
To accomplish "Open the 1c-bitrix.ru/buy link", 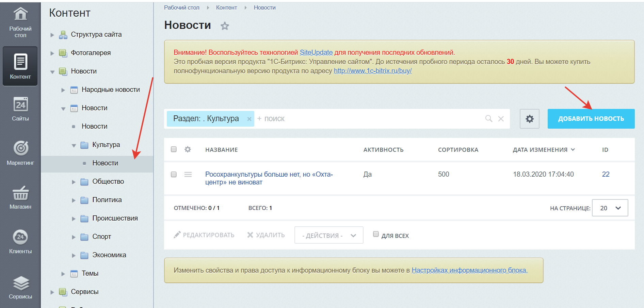I will [x=373, y=71].
